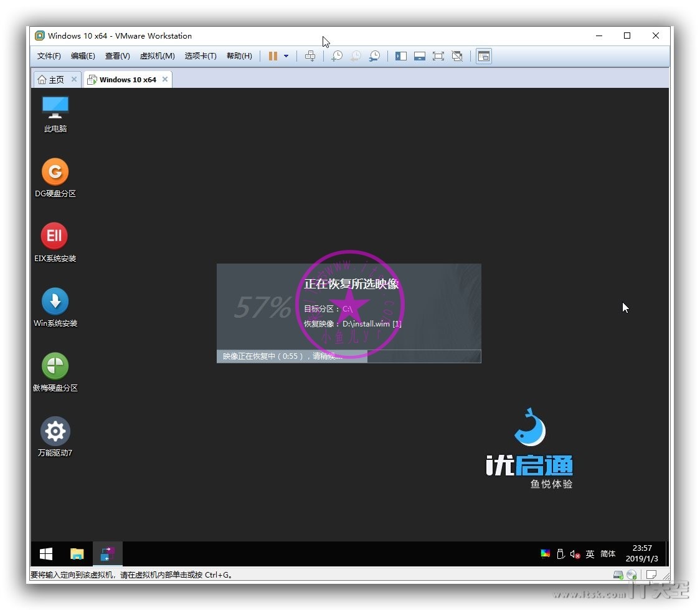
Task: Click the 目标分区 C:\ text
Action: (328, 308)
